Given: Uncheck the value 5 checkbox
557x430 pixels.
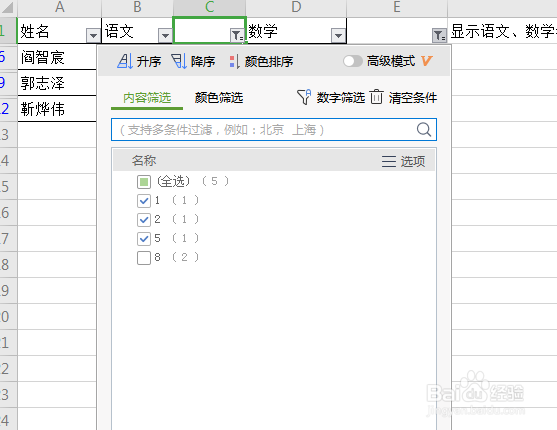Looking at the screenshot, I should [x=144, y=238].
